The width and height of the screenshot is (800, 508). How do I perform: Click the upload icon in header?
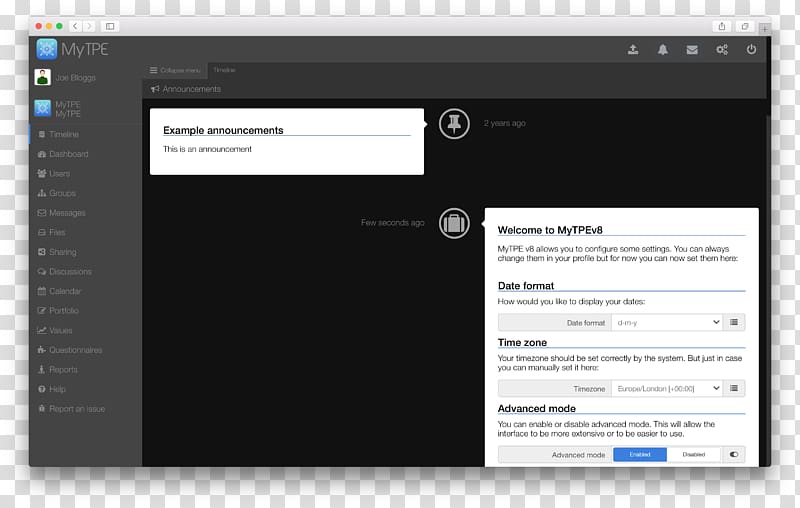click(633, 49)
